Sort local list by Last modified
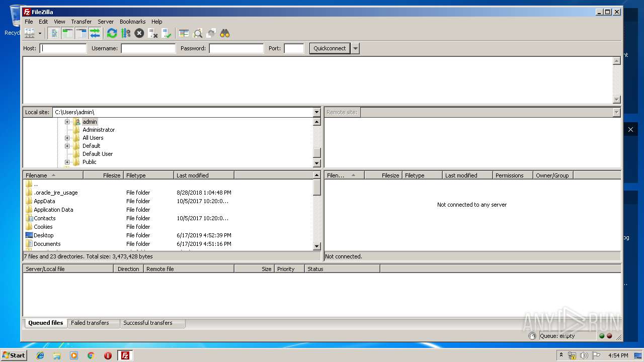Image resolution: width=644 pixels, height=362 pixels. point(204,175)
